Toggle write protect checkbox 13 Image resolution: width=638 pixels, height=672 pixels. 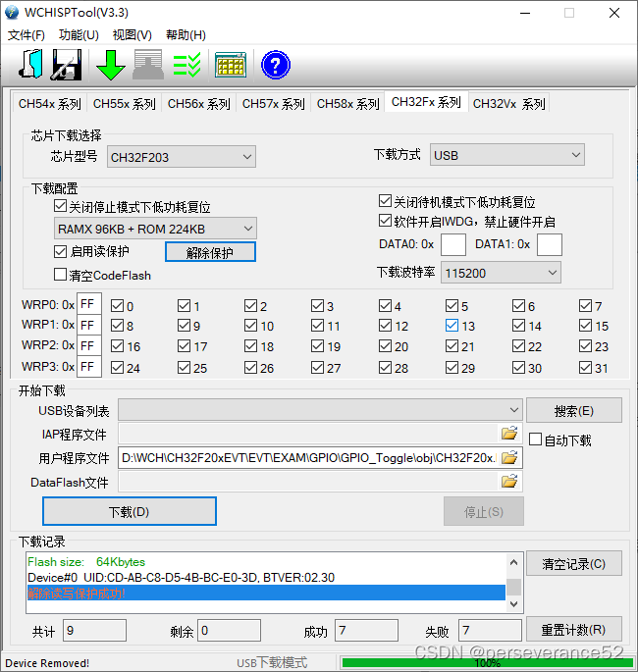pyautogui.click(x=452, y=326)
